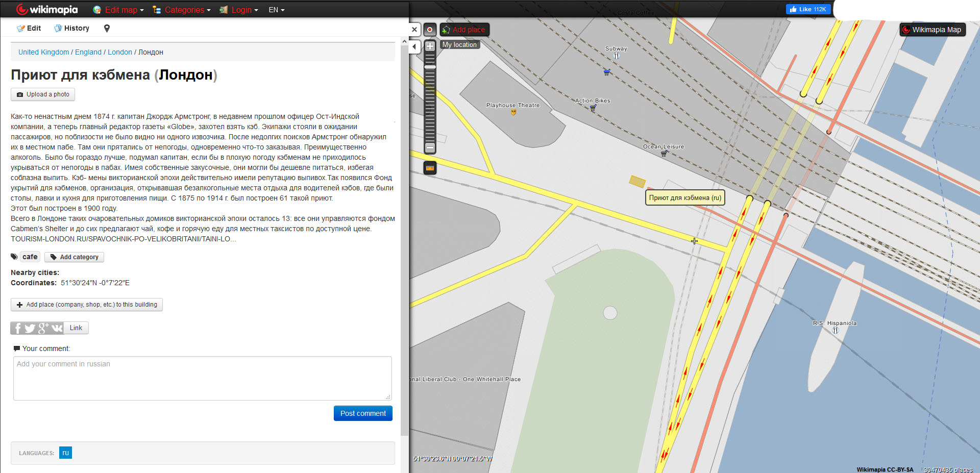
Task: Click the Edit tab with pencil icon
Action: pos(29,29)
